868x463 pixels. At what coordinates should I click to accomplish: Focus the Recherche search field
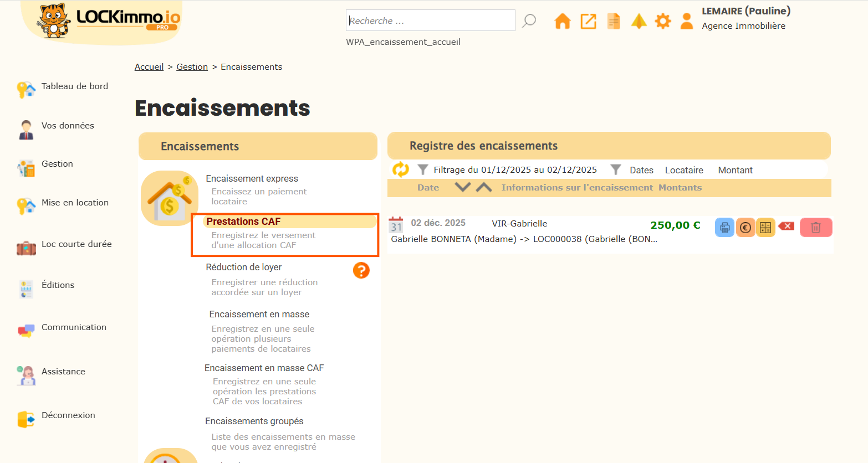click(430, 20)
